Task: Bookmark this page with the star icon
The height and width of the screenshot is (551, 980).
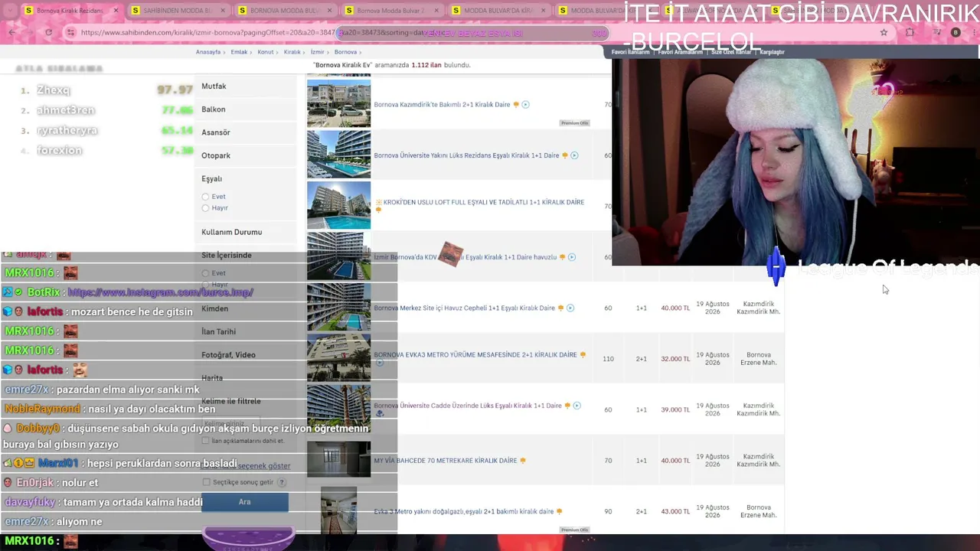Action: click(x=884, y=33)
